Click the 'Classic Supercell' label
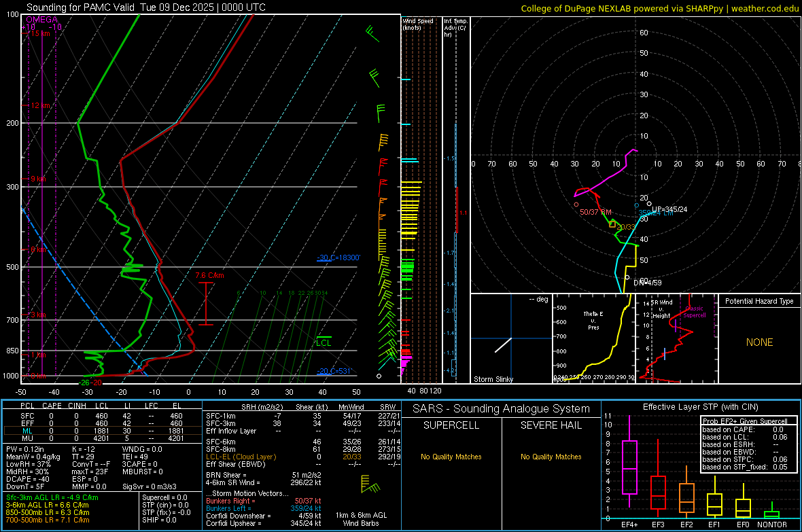Viewport: 802px width, 532px height. tap(695, 312)
